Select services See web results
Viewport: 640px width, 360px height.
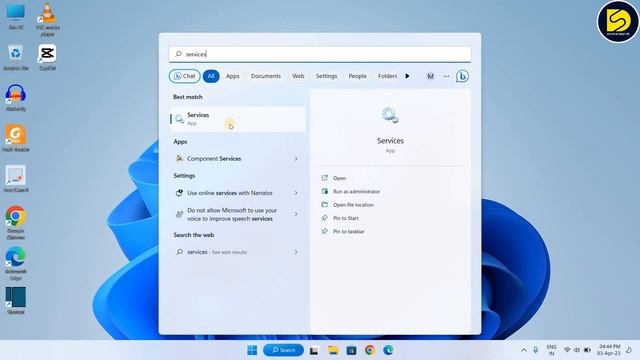coord(231,252)
